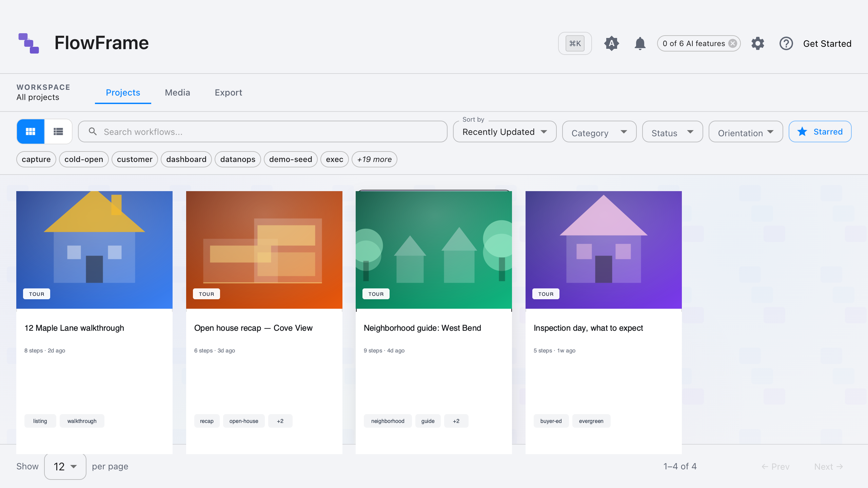868x488 pixels.
Task: Click the Get Started link
Action: [x=827, y=43]
